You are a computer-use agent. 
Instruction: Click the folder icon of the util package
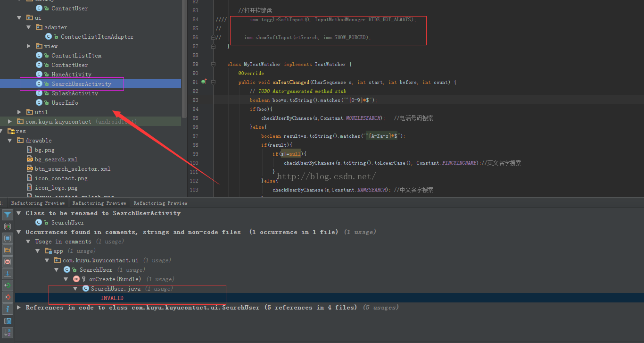30,112
